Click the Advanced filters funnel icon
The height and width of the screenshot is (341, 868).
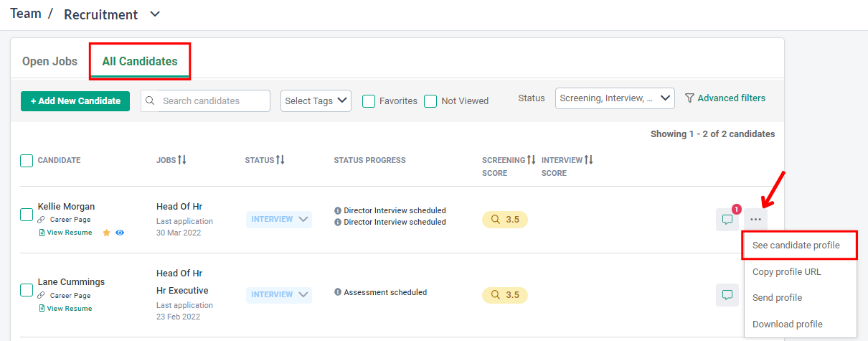(x=689, y=98)
